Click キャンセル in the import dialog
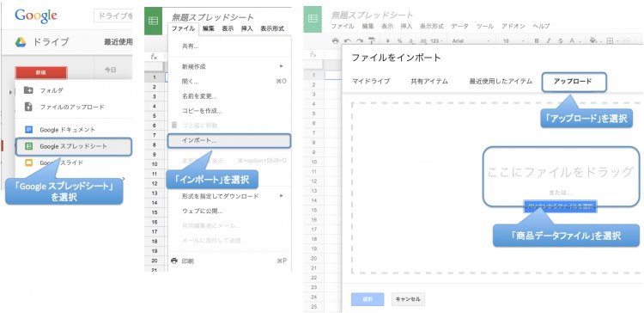This screenshot has width=644, height=313. [x=407, y=299]
